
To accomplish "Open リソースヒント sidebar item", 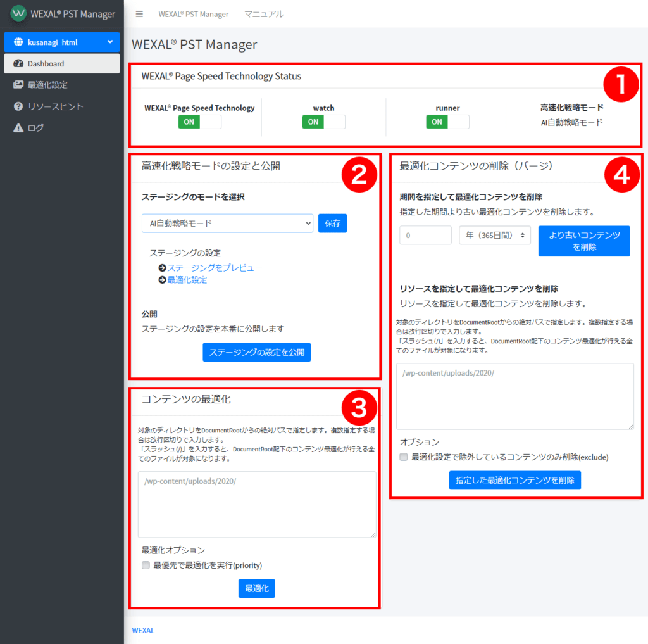I will point(62,106).
